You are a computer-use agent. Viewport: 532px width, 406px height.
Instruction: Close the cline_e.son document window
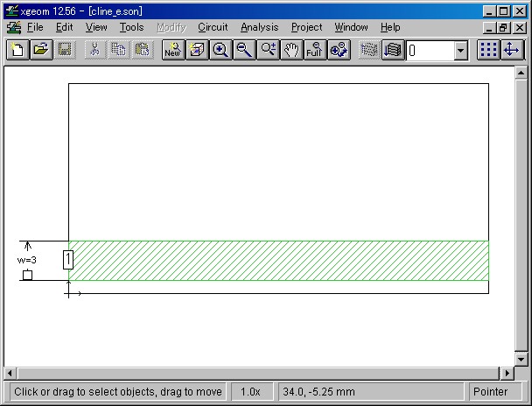click(520, 27)
